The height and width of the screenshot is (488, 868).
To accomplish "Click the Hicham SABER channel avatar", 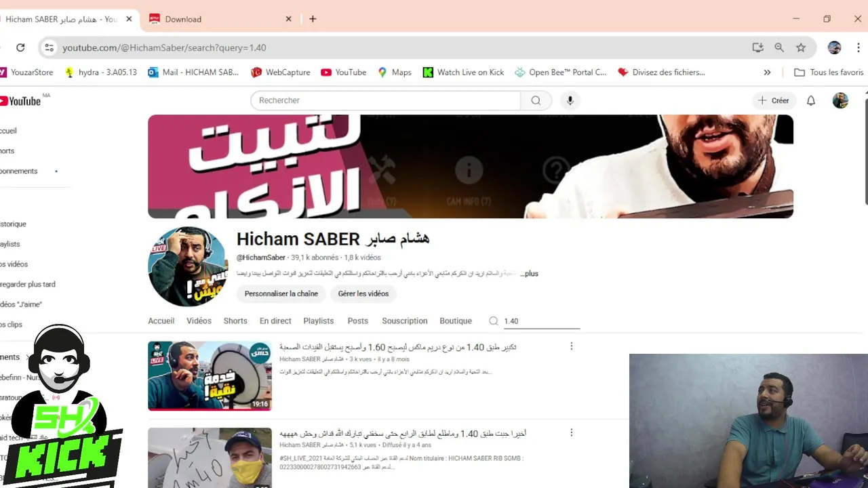I will pos(188,266).
